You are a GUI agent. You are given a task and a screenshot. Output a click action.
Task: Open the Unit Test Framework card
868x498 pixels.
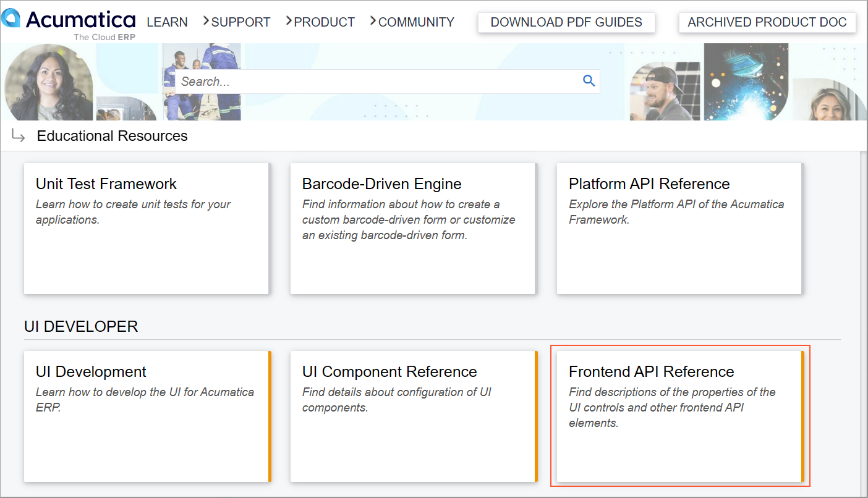pyautogui.click(x=147, y=229)
